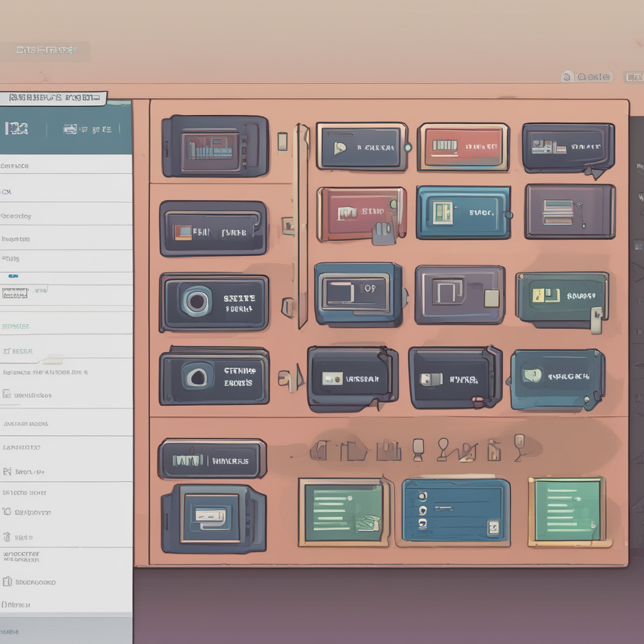Viewport: 644px width, 644px height.
Task: Select the wine glass icon in the icon row
Action: click(519, 447)
